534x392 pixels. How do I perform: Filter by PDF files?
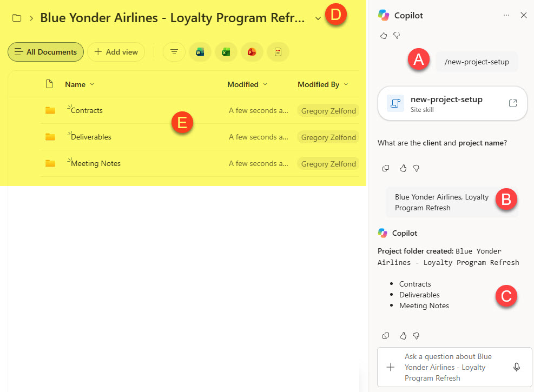pos(278,52)
